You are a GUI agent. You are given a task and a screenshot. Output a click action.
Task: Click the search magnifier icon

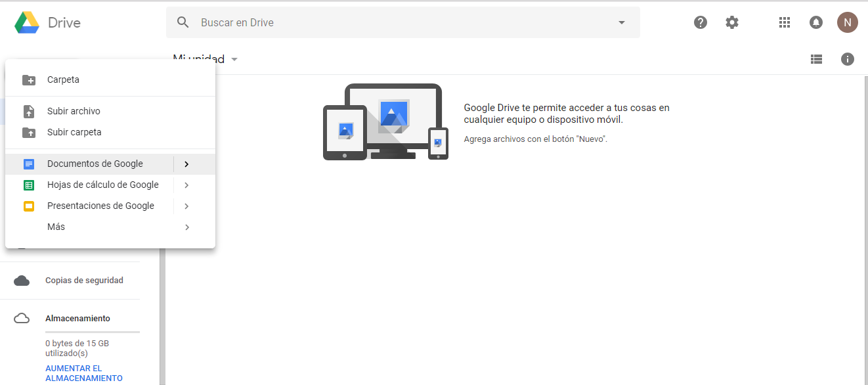(x=183, y=22)
